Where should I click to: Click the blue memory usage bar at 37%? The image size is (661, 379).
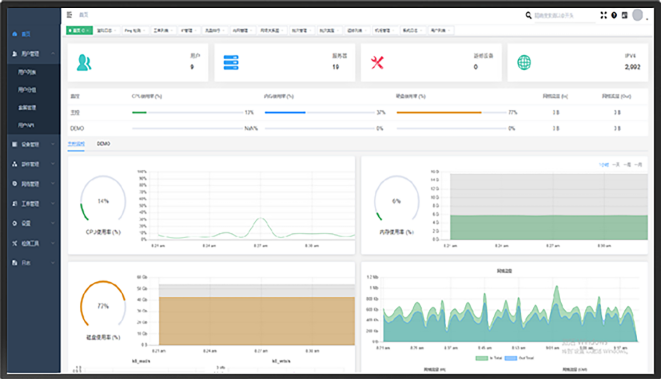click(285, 113)
